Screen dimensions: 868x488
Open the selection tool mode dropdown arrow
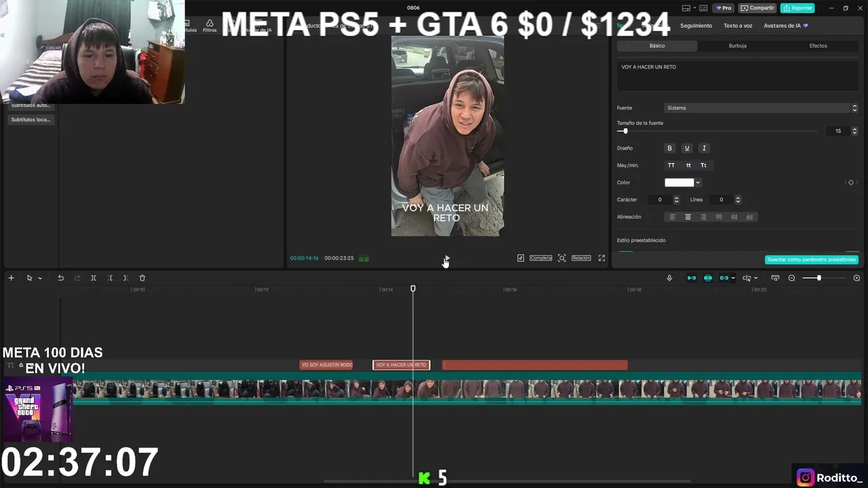40,279
